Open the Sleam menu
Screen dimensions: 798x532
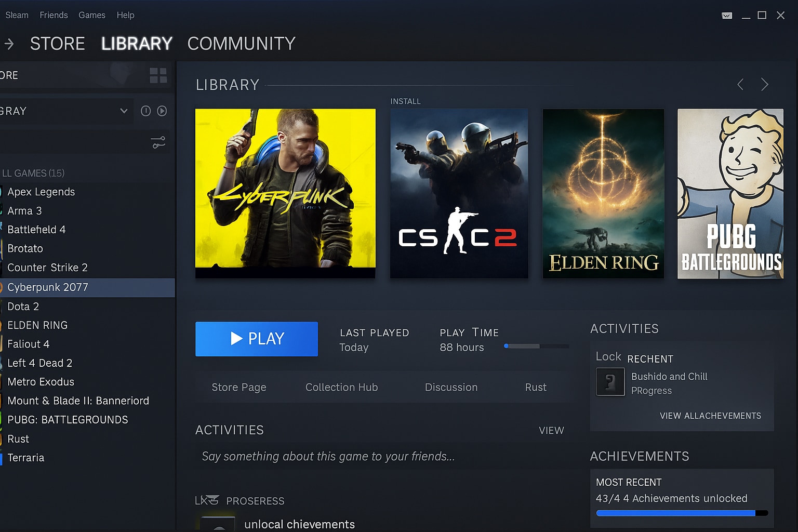(17, 15)
